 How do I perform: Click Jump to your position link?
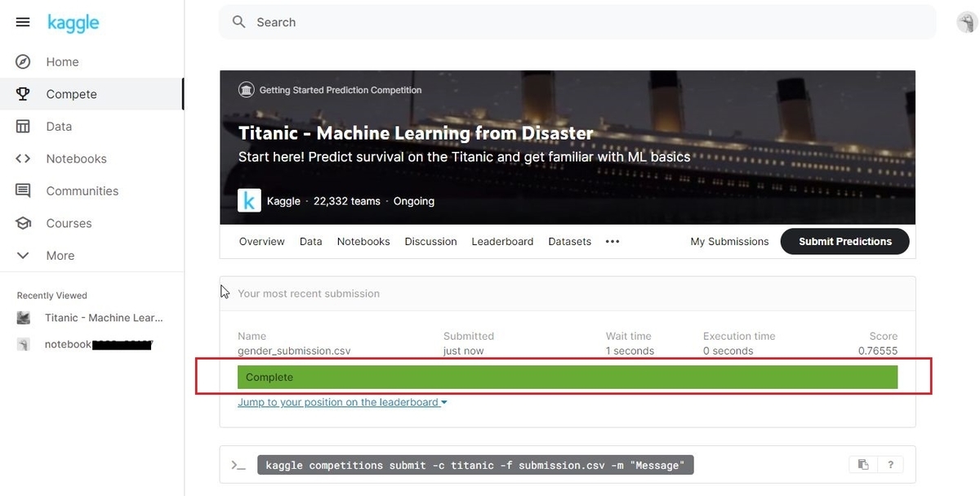[x=338, y=402]
